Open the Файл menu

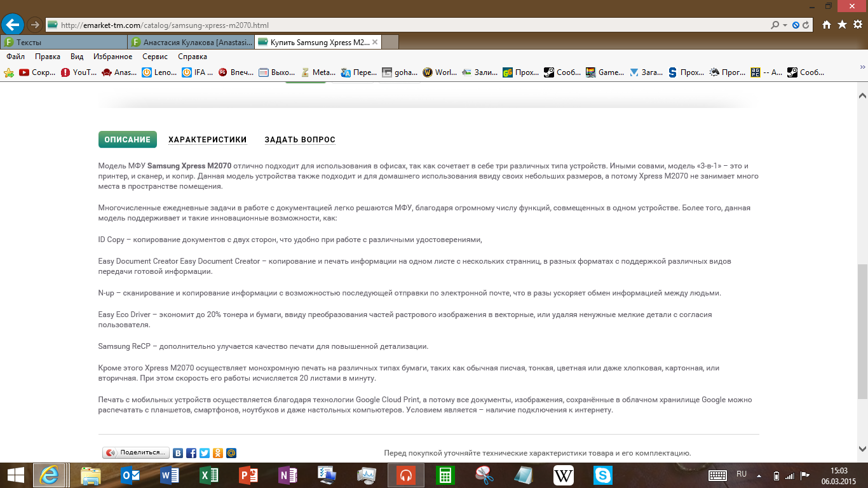point(16,57)
